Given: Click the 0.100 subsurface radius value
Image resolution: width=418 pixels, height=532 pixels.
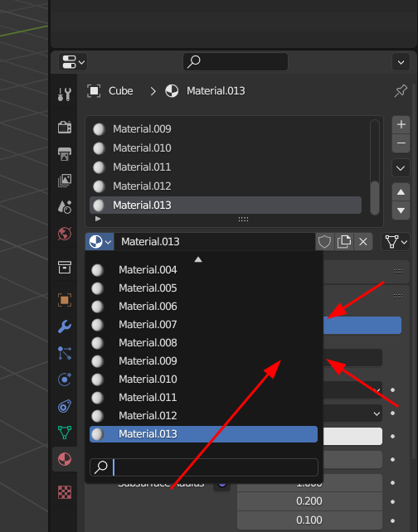Looking at the screenshot, I should tap(309, 520).
